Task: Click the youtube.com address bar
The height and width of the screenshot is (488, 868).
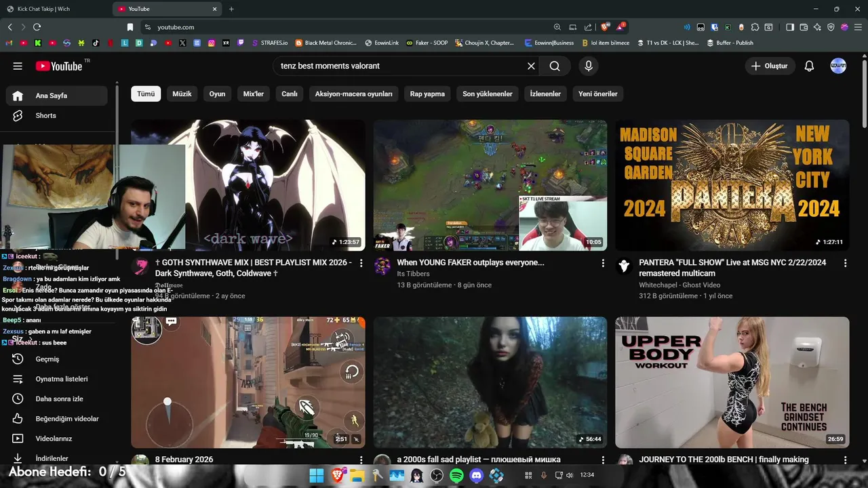Action: tap(346, 27)
